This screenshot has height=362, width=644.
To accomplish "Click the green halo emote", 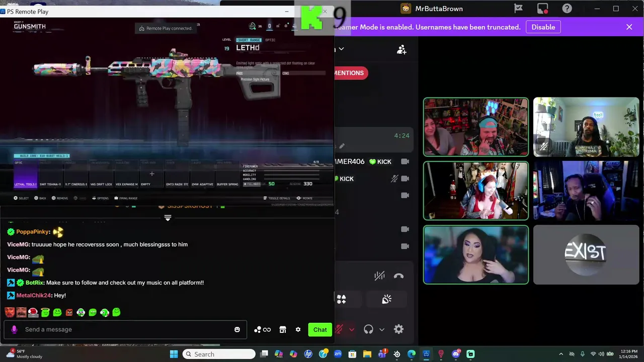I will click(x=45, y=312).
